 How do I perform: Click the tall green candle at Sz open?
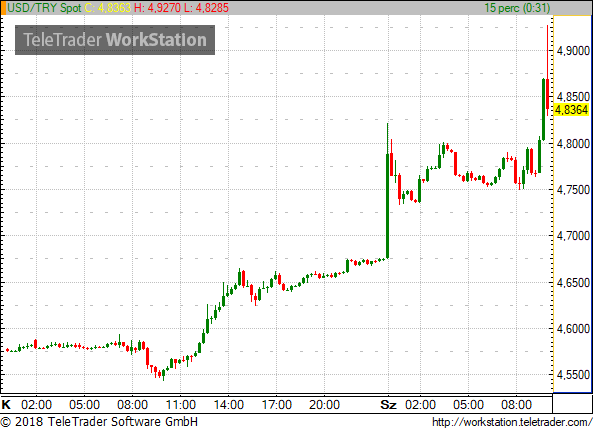point(387,206)
